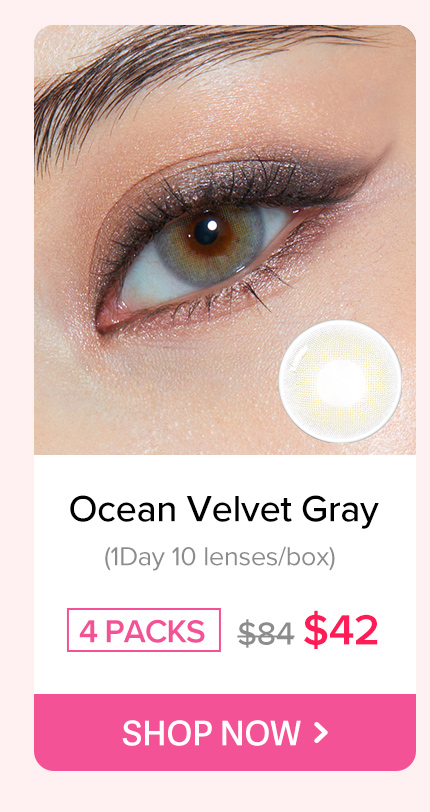Click the 1Day 10 lenses/box subtitle

point(220,559)
